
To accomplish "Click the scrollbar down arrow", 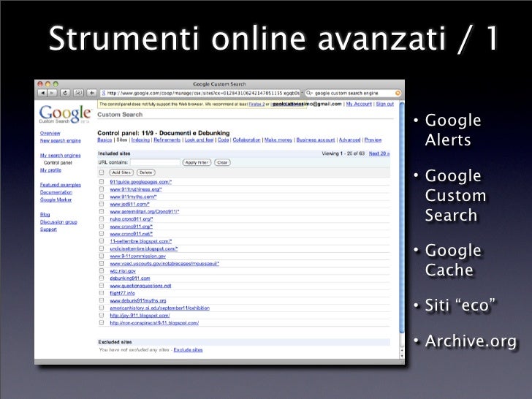I will coord(402,356).
